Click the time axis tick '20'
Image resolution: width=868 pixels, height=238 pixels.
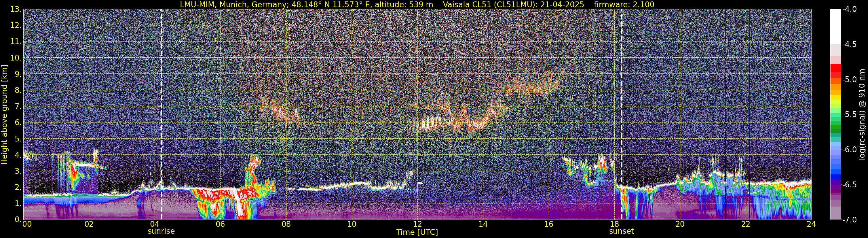tap(680, 224)
